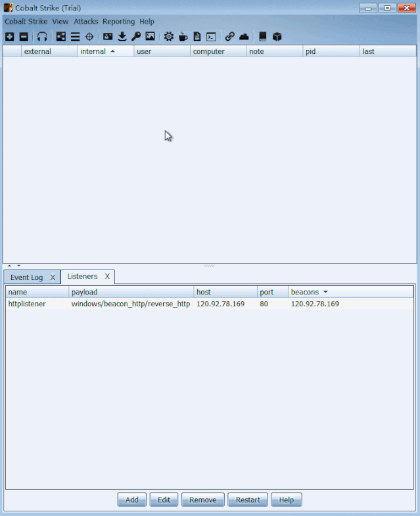The width and height of the screenshot is (420, 516).
Task: Open the help book icon in toolbar
Action: (263, 37)
